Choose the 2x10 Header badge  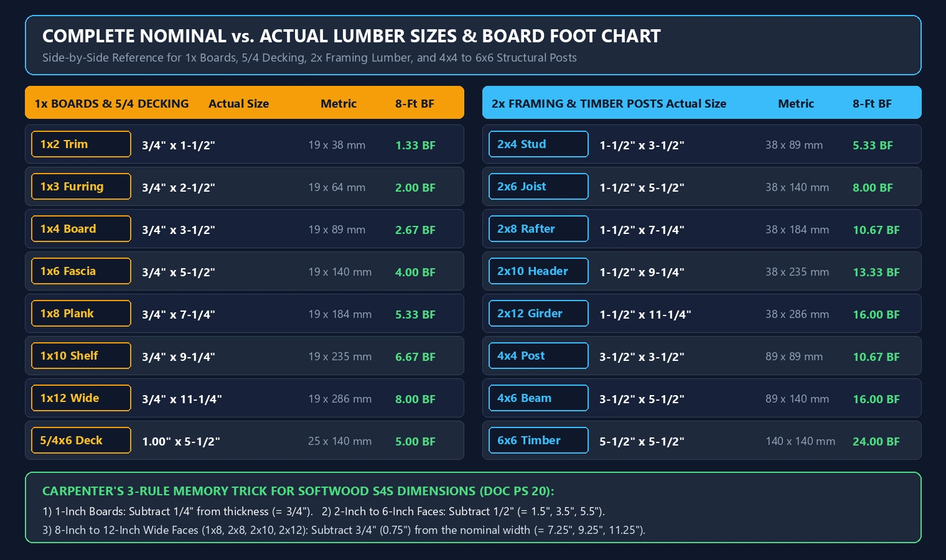click(x=538, y=271)
